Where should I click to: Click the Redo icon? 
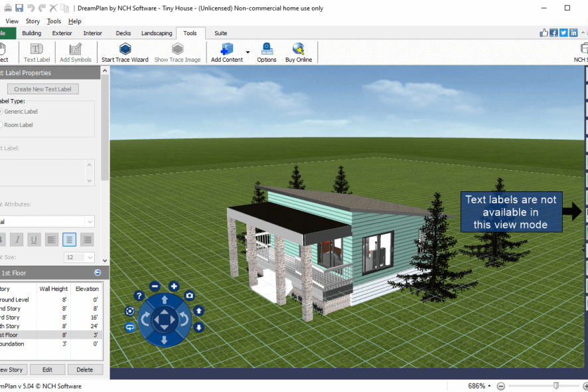click(x=42, y=8)
